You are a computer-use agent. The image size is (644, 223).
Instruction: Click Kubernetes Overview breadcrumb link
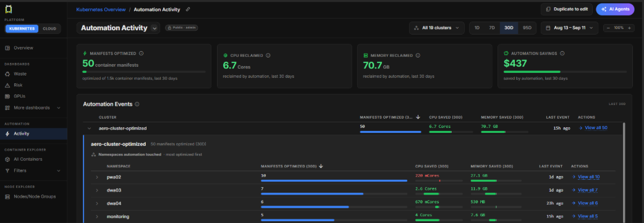point(101,9)
